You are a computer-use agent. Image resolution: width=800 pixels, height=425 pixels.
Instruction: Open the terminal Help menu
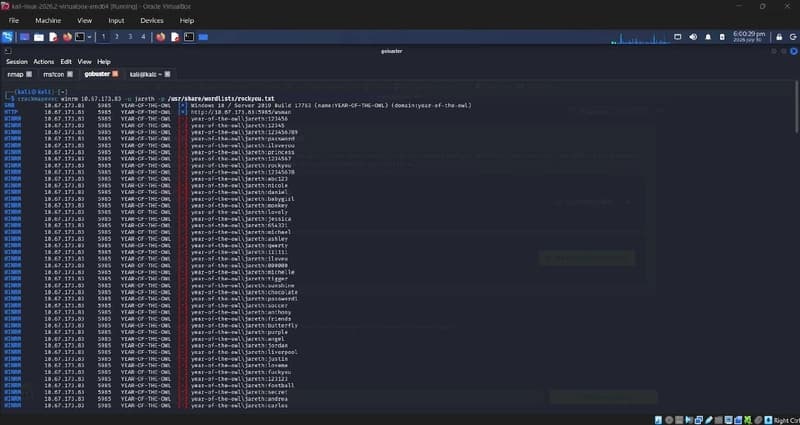pos(104,62)
